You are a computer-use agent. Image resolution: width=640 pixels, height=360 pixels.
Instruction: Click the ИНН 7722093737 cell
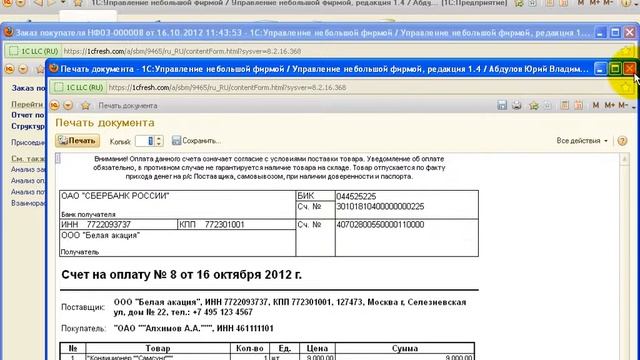coord(118,224)
